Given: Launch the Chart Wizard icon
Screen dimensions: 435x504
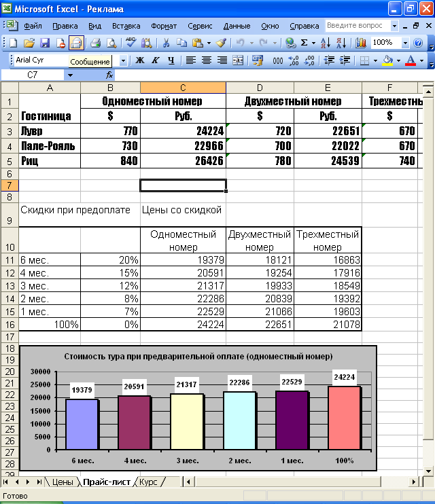Looking at the screenshot, I should coord(361,43).
